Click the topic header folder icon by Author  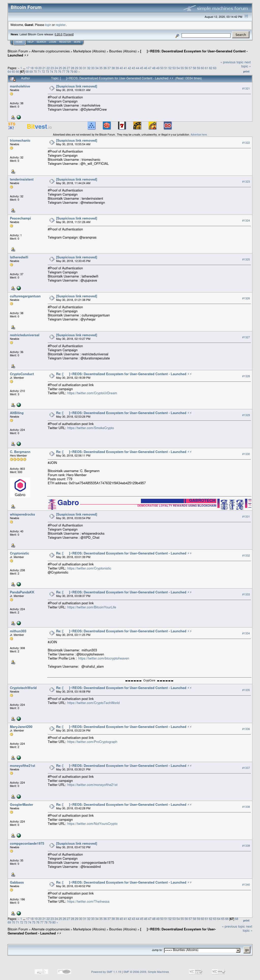12,79
